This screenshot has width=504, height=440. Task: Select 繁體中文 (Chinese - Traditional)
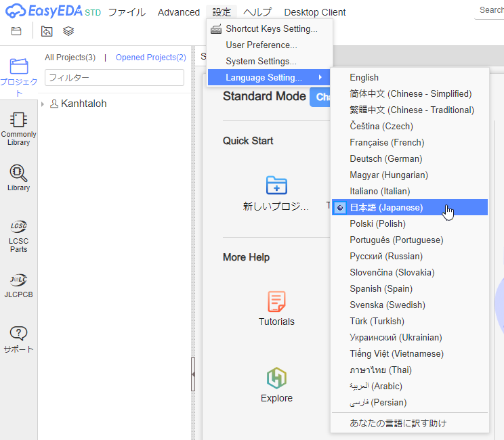pyautogui.click(x=409, y=110)
